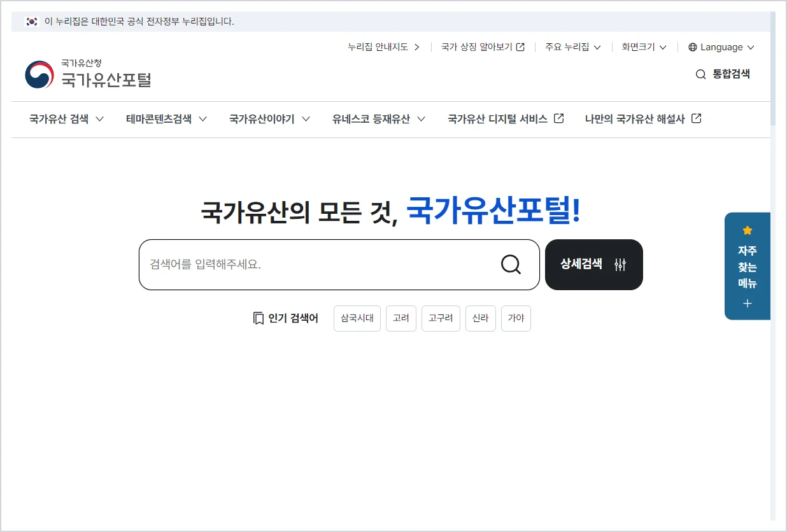This screenshot has width=787, height=532.
Task: Click the Korean flag icon in top banner
Action: click(x=32, y=22)
